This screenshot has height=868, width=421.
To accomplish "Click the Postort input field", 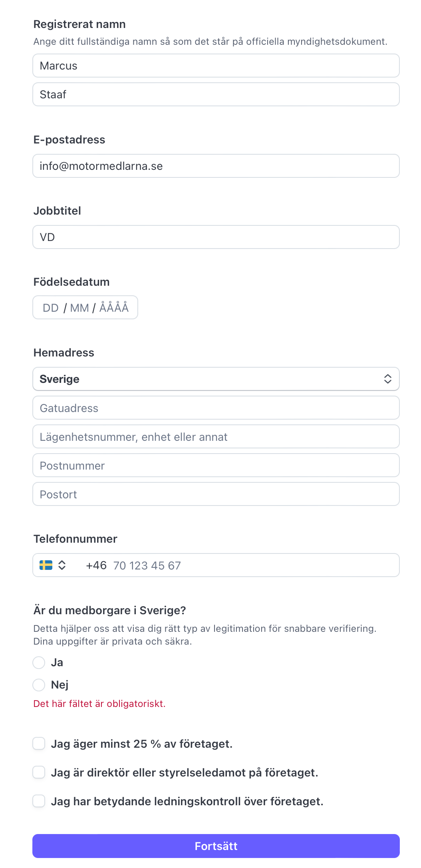I will 216,494.
